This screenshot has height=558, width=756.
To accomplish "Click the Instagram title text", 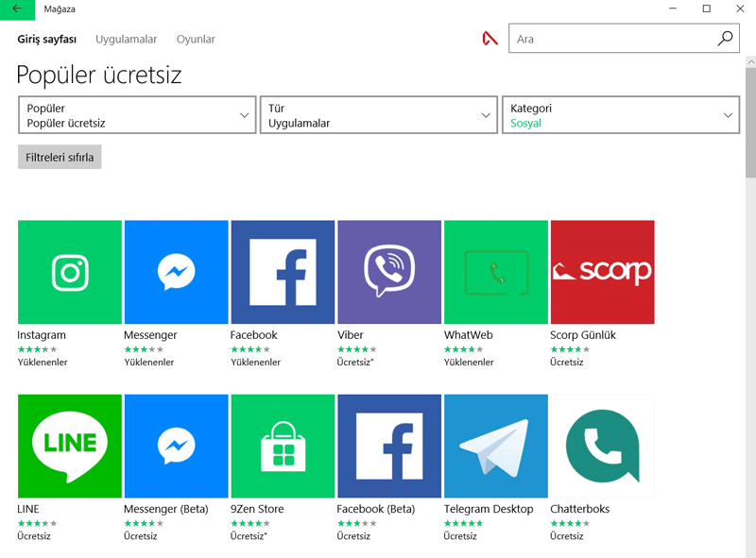I will [42, 335].
